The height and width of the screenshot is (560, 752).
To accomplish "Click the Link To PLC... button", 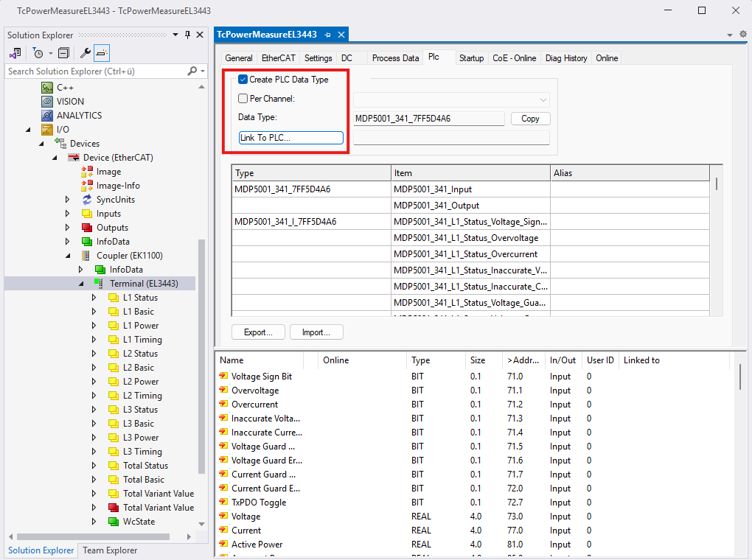I will 290,138.
